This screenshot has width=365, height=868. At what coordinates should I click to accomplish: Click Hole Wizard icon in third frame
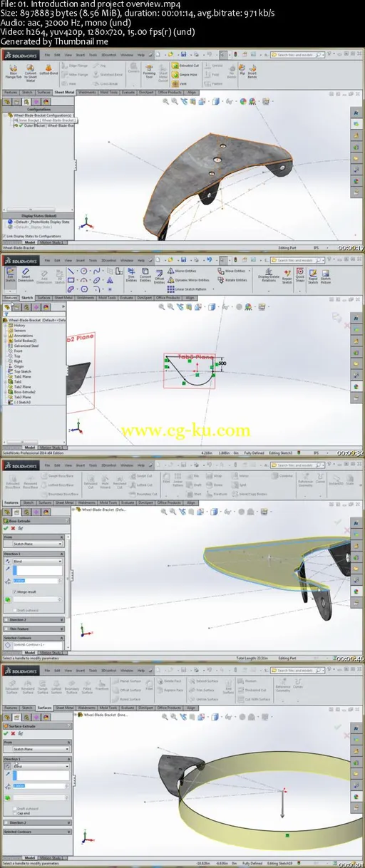(106, 481)
